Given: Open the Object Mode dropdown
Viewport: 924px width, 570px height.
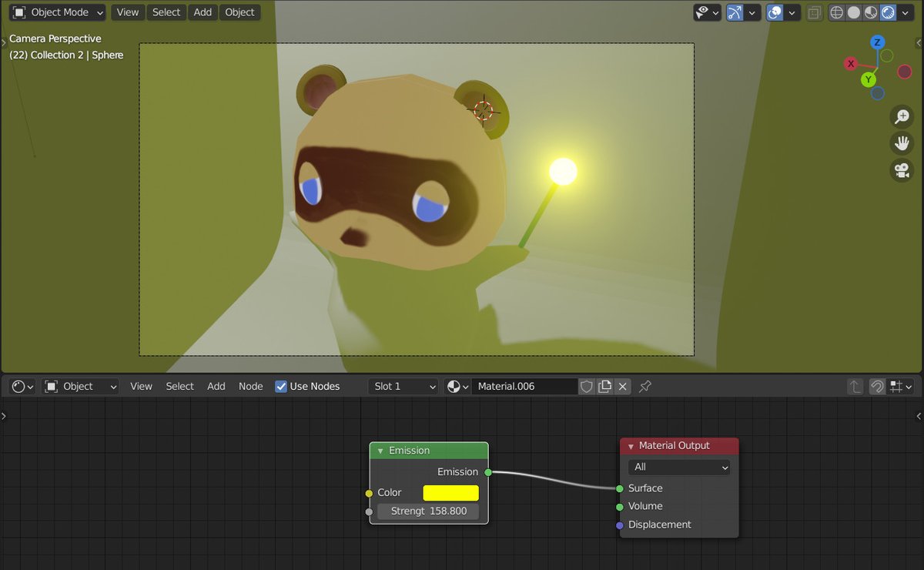Looking at the screenshot, I should pos(58,12).
